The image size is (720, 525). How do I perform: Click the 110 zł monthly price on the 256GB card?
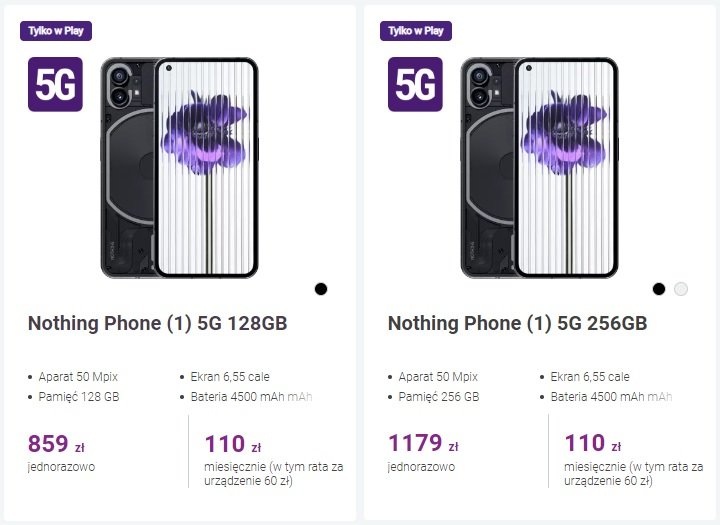click(x=592, y=443)
